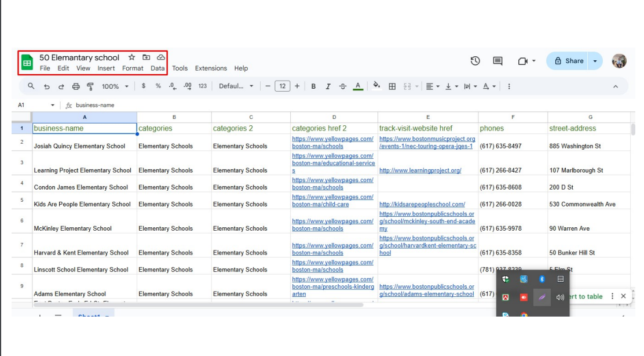
Task: Search the menus magnifier icon
Action: click(31, 86)
